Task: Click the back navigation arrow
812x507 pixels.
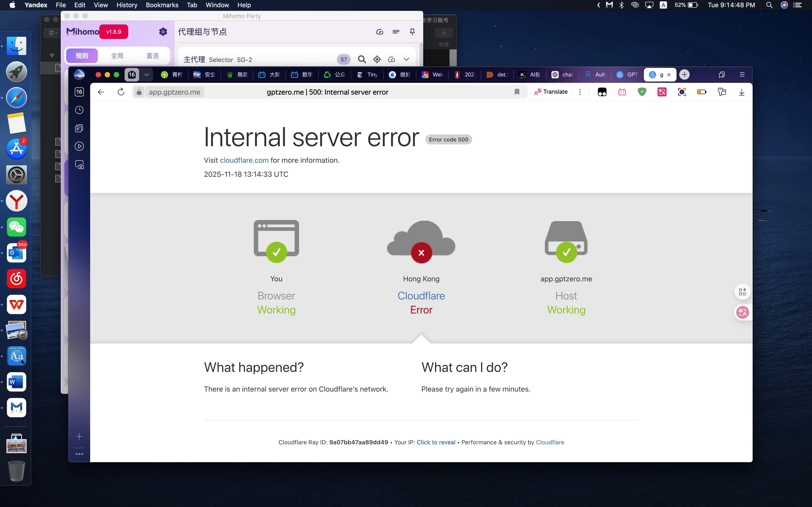Action: coord(101,92)
